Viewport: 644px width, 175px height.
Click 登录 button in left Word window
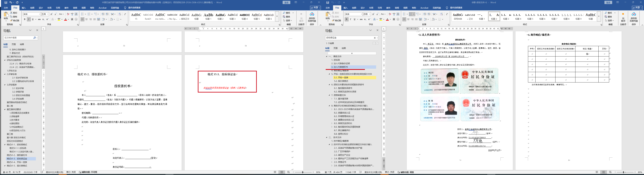(x=286, y=3)
